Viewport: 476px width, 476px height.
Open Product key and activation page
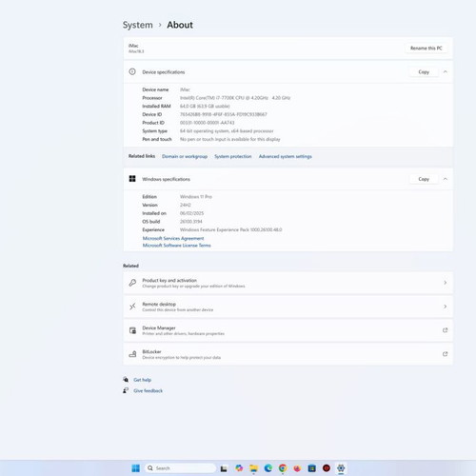[288, 283]
